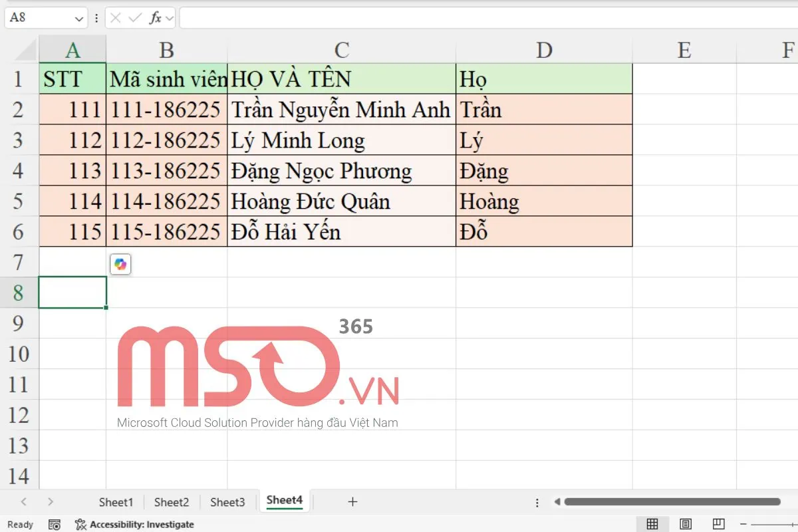
Task: Switch to Page Break Preview view
Action: pyautogui.click(x=718, y=524)
